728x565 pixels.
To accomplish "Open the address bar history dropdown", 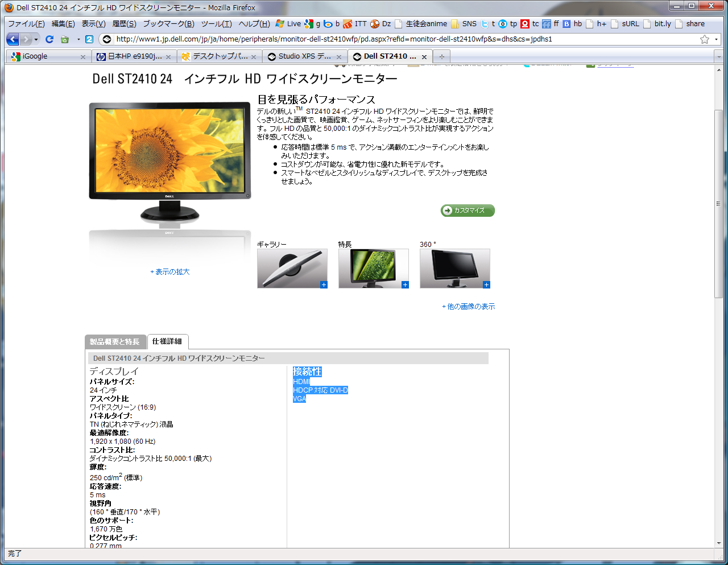I will click(716, 39).
